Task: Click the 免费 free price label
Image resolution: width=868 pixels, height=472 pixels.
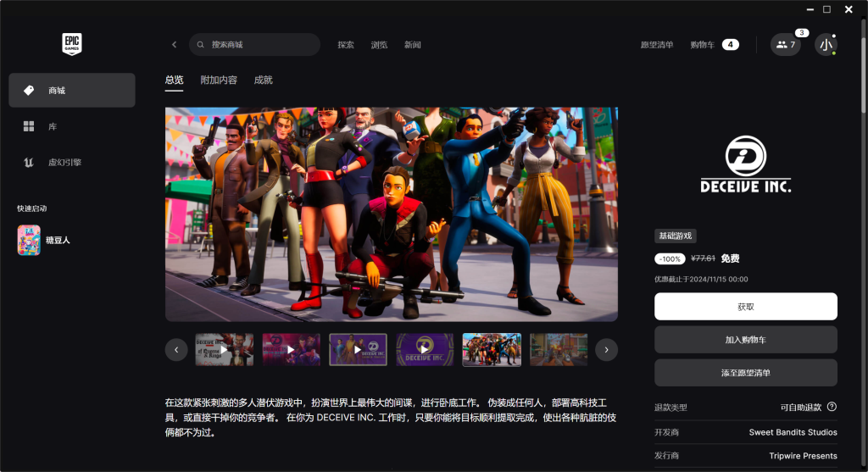Action: click(x=730, y=258)
